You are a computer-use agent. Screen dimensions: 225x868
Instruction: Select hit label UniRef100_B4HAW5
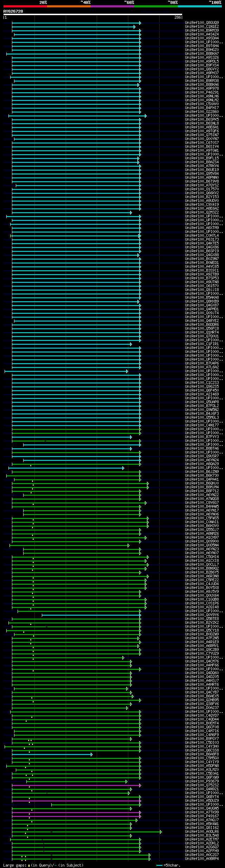point(202,507)
